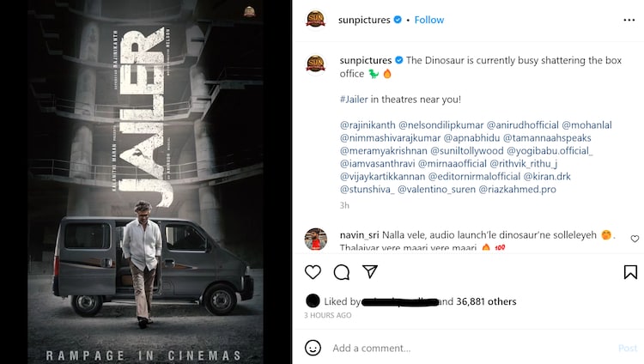The width and height of the screenshot is (644, 364).
Task: Like navin_sri's comment
Action: (635, 239)
